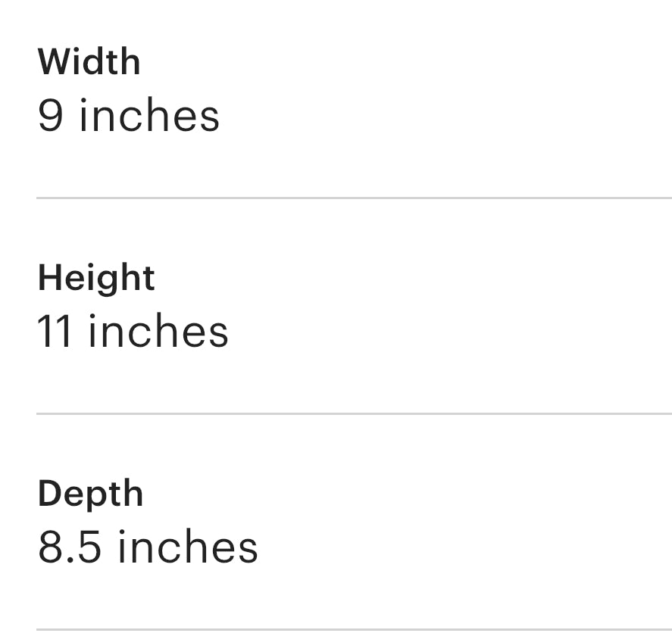Click the number 8.5 under Depth
Viewport: 672px width, 633px height.
point(70,547)
